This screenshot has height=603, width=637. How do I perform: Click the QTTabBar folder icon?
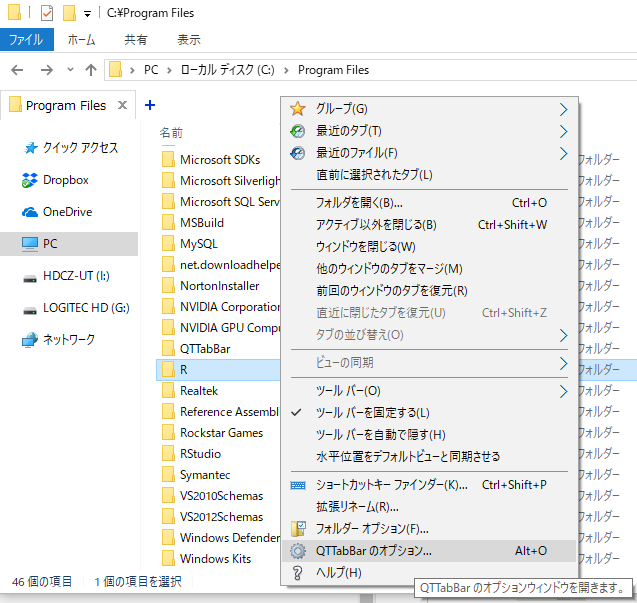tap(168, 348)
